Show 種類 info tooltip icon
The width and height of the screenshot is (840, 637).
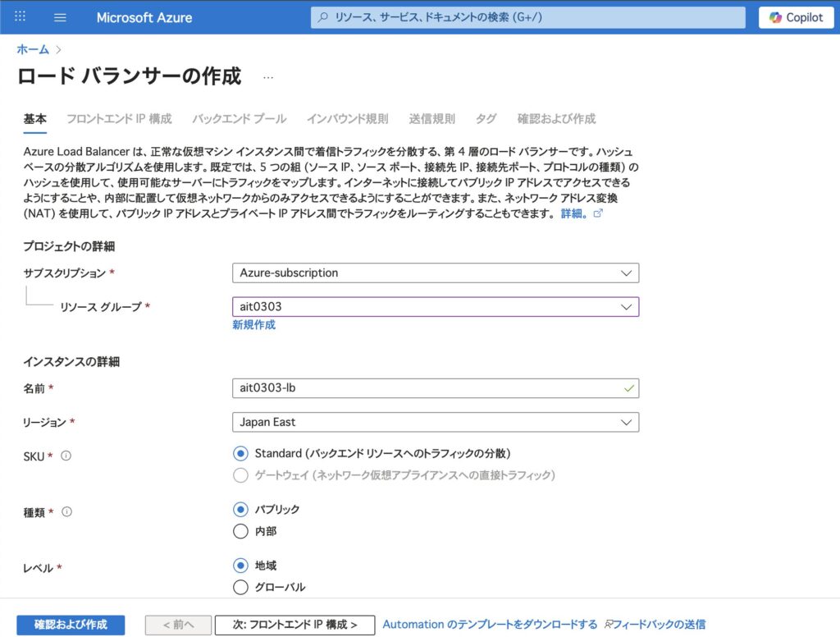point(66,511)
